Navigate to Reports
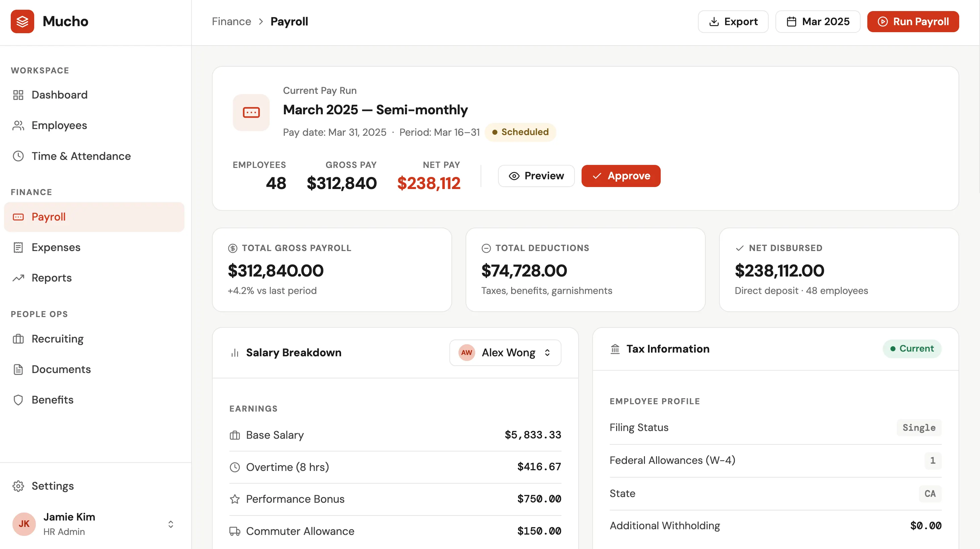This screenshot has width=980, height=549. [x=94, y=278]
